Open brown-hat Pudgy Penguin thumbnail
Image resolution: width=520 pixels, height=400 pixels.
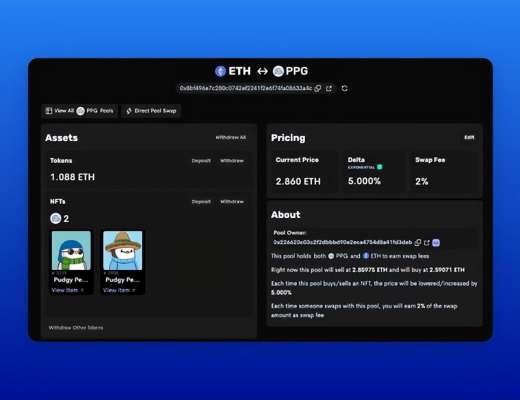click(x=123, y=250)
